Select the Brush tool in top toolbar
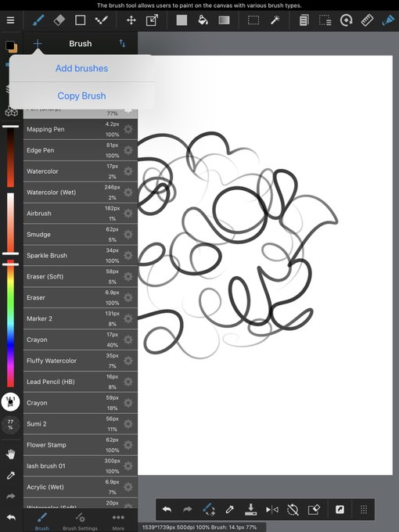Image resolution: width=399 pixels, height=532 pixels. (x=38, y=20)
